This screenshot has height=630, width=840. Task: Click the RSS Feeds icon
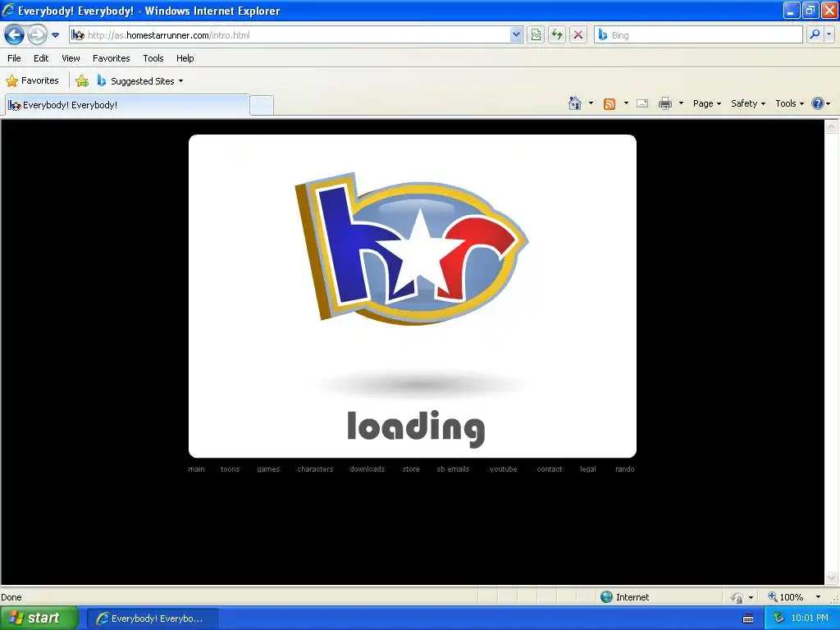[x=609, y=104]
